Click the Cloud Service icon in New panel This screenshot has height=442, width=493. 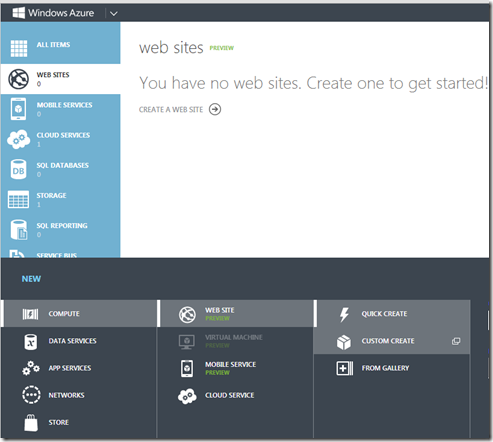pyautogui.click(x=187, y=396)
